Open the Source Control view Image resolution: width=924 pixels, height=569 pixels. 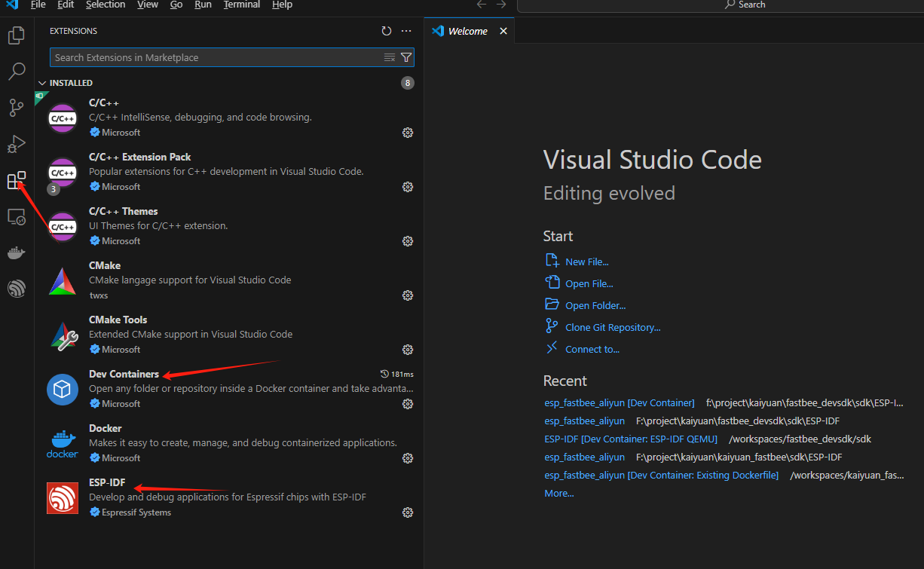click(17, 108)
